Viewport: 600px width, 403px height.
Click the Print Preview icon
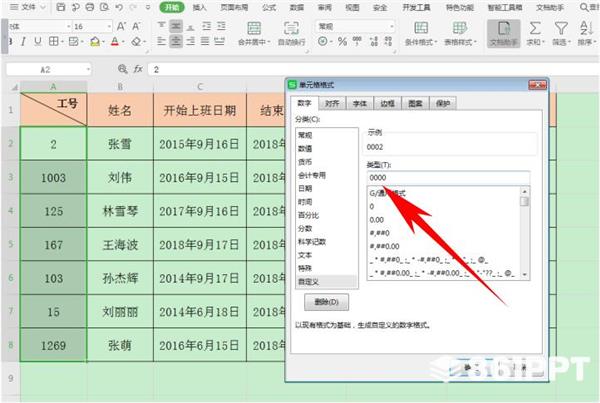coord(104,7)
